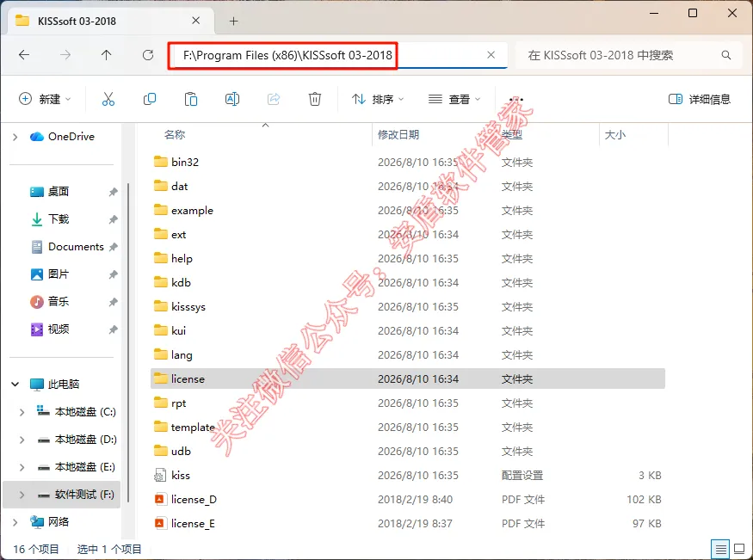Go back with the back arrow
Viewport: 753px width, 560px height.
[x=24, y=55]
